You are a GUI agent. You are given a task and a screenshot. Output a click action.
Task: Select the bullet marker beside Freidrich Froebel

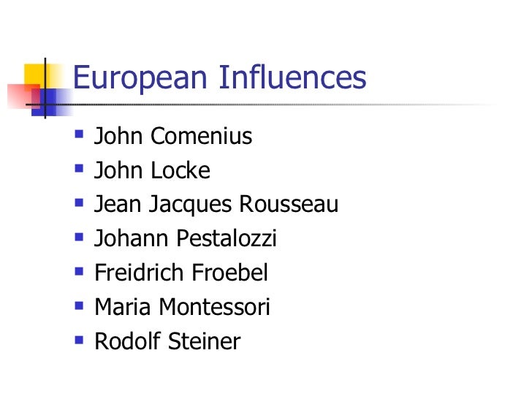[x=79, y=273]
